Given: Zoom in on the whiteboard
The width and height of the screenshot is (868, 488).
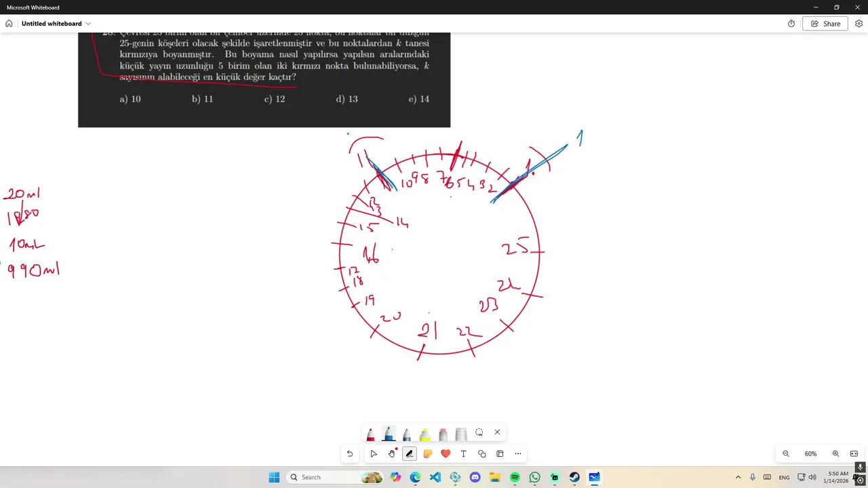Looking at the screenshot, I should coord(835,454).
